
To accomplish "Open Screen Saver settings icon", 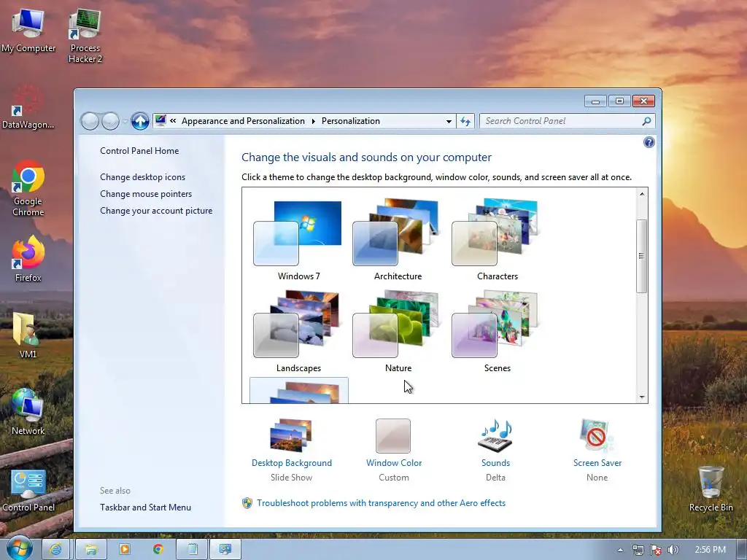I will pyautogui.click(x=597, y=435).
